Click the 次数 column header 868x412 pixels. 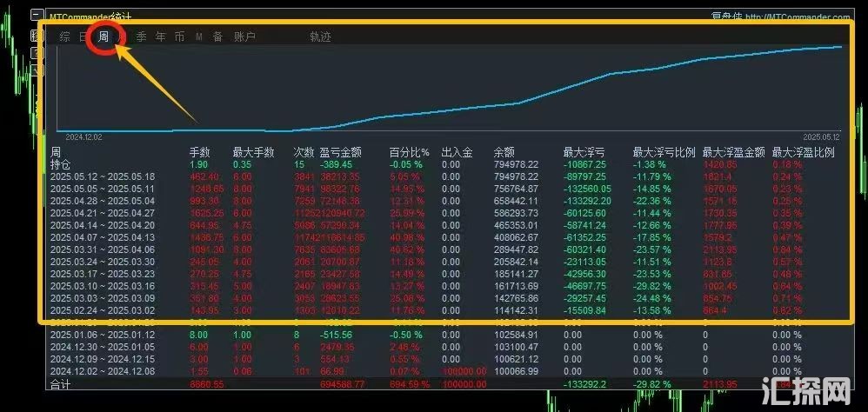(304, 153)
